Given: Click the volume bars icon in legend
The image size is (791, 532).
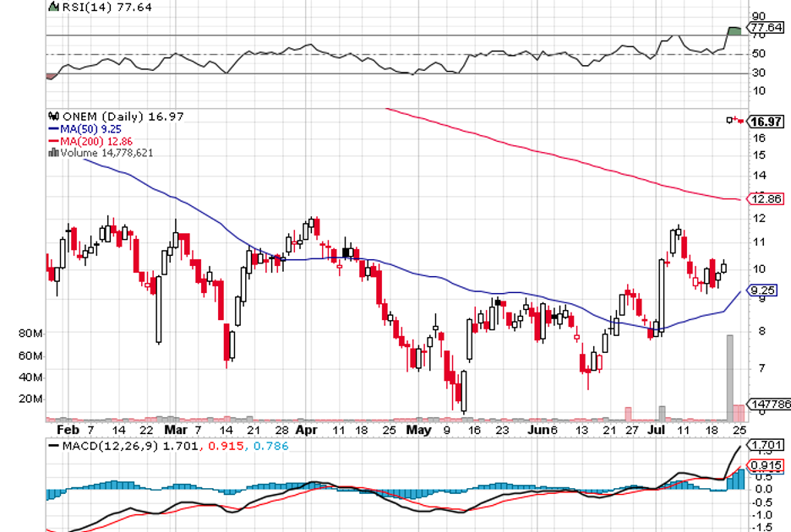Looking at the screenshot, I should (x=53, y=153).
